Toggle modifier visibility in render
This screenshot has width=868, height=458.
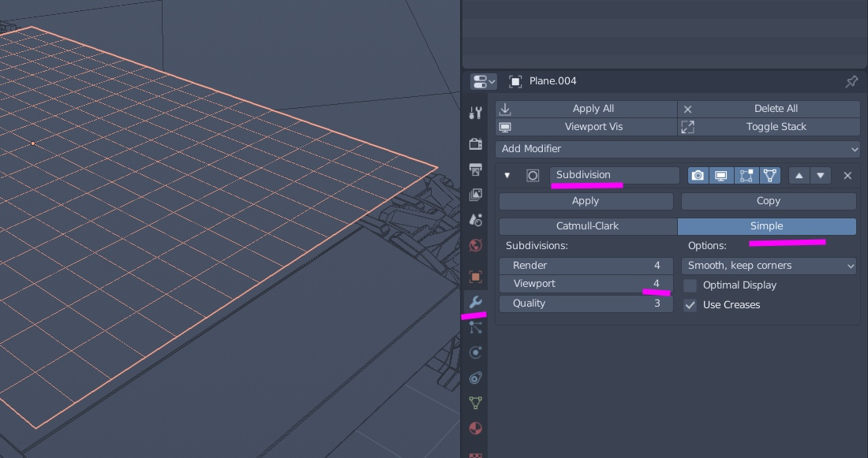(698, 175)
